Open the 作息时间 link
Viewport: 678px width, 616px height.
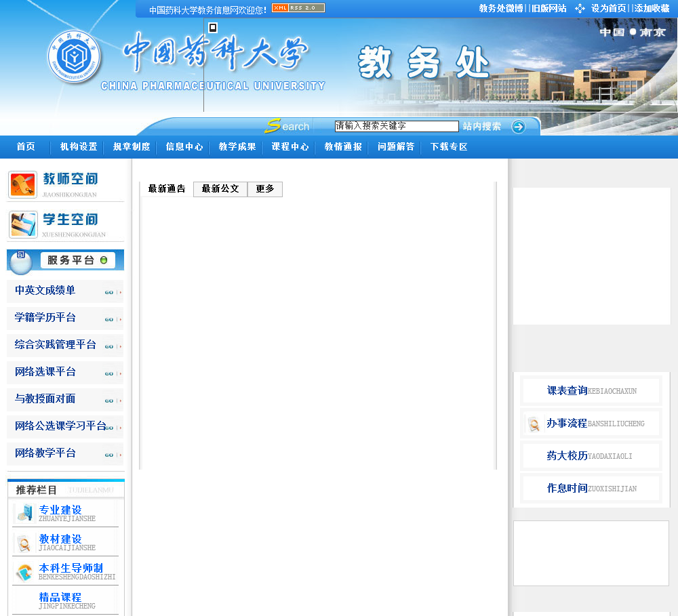(567, 488)
